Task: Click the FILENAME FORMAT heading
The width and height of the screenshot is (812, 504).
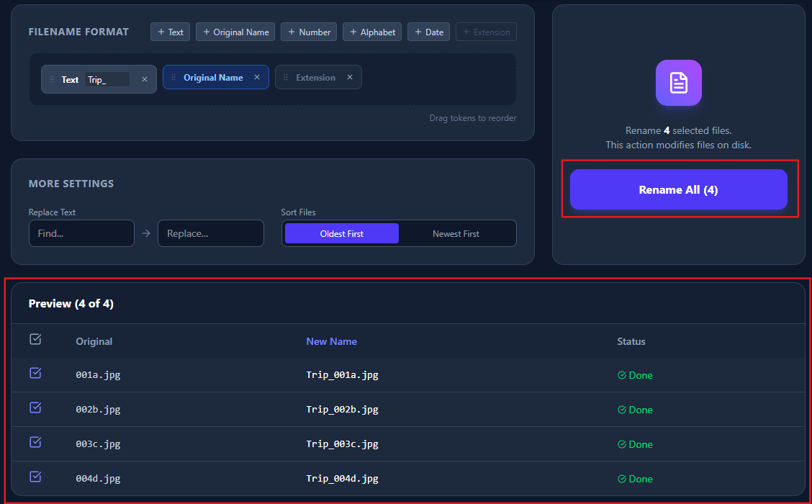Action: tap(78, 32)
